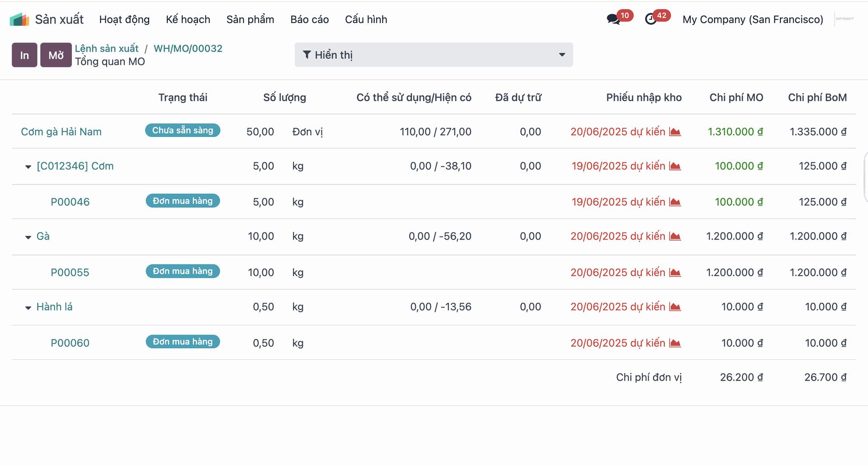Click forecast chart icon in Hành lá row
This screenshot has width=868, height=466.
[x=675, y=307]
